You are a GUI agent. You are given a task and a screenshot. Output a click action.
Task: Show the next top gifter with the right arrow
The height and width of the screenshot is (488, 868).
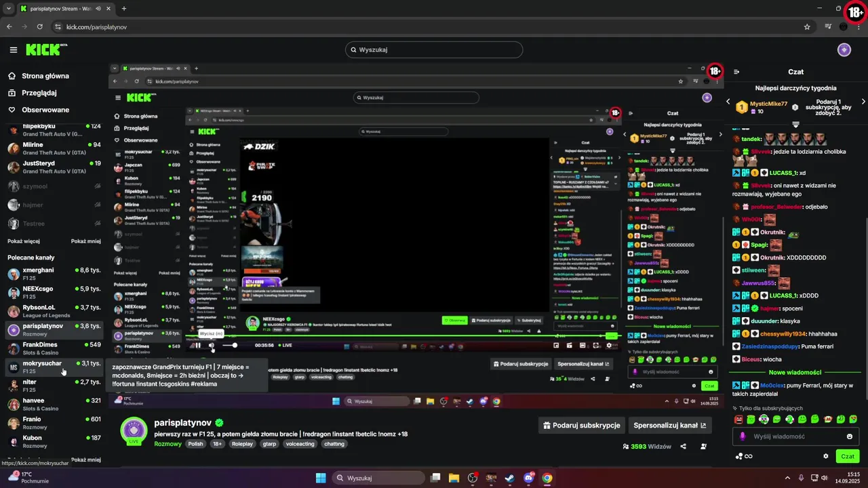[x=863, y=102]
